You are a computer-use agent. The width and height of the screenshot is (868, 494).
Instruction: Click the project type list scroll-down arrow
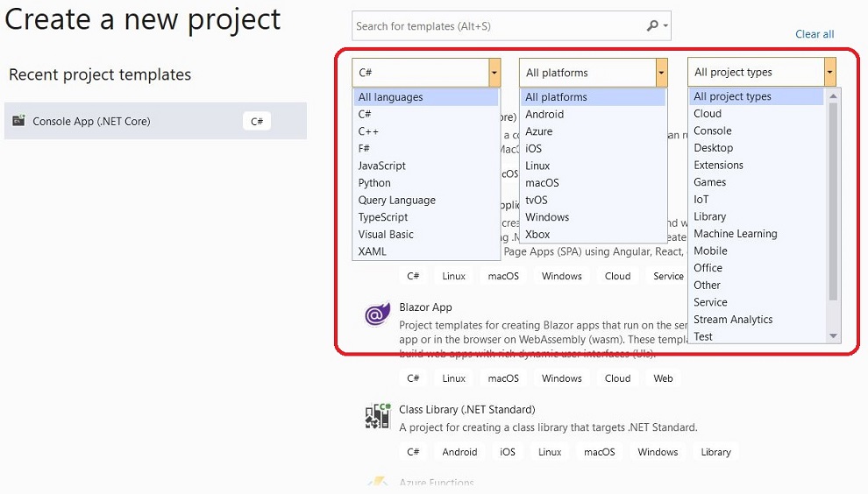(x=833, y=335)
